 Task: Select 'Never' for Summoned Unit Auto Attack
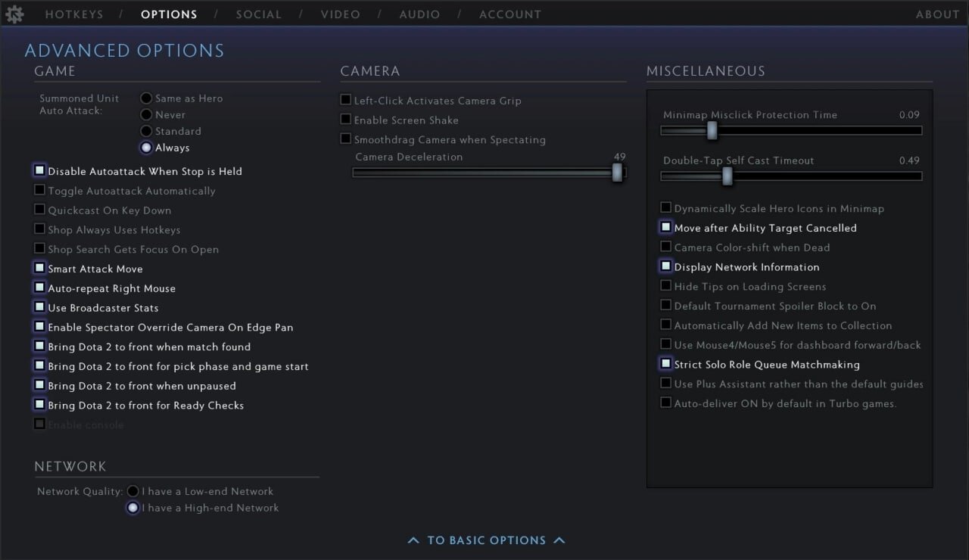[x=147, y=115]
